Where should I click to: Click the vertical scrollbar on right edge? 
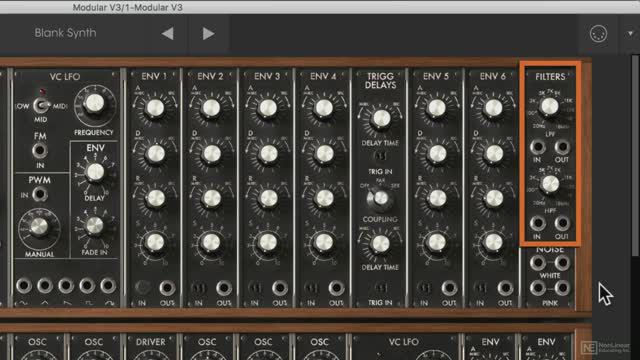(x=636, y=155)
